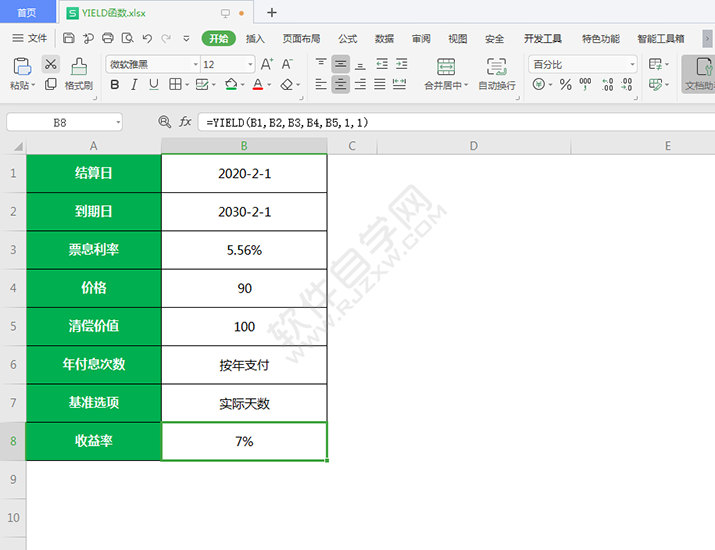Open the font name dropdown

pos(196,64)
